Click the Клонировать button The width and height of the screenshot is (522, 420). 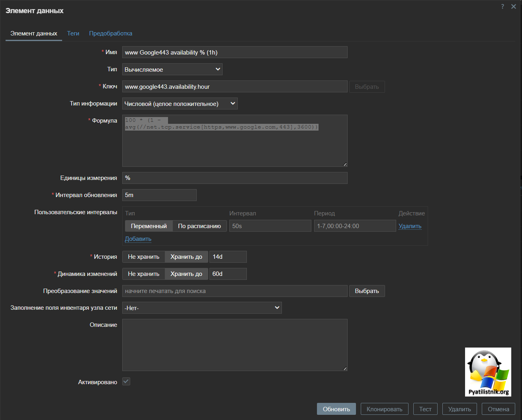point(385,409)
